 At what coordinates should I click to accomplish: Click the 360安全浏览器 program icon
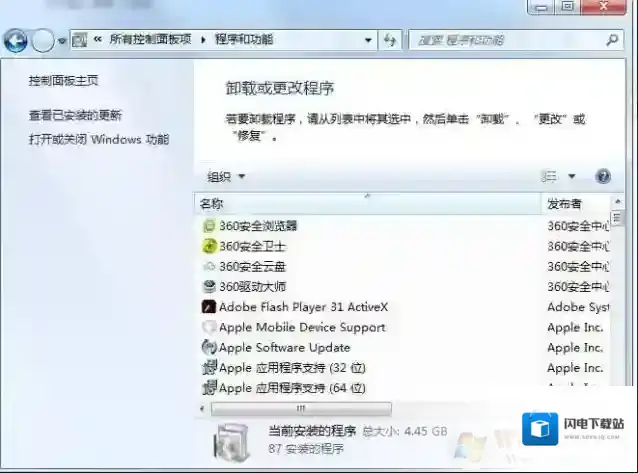click(x=209, y=226)
